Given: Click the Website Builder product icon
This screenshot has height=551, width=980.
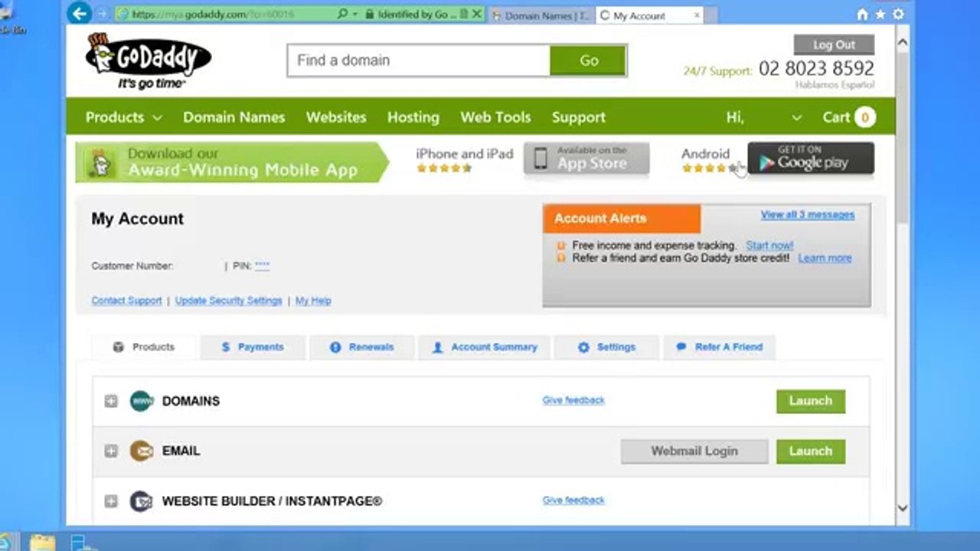Looking at the screenshot, I should click(x=142, y=501).
